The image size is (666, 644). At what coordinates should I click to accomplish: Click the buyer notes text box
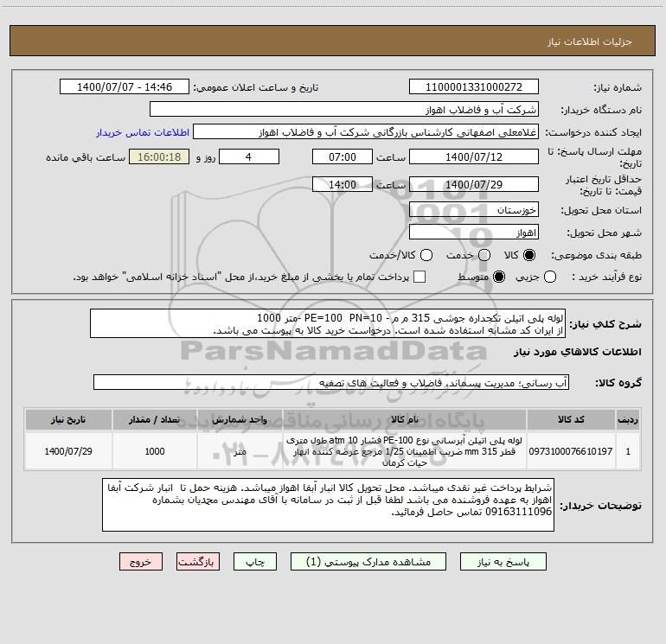[x=328, y=505]
